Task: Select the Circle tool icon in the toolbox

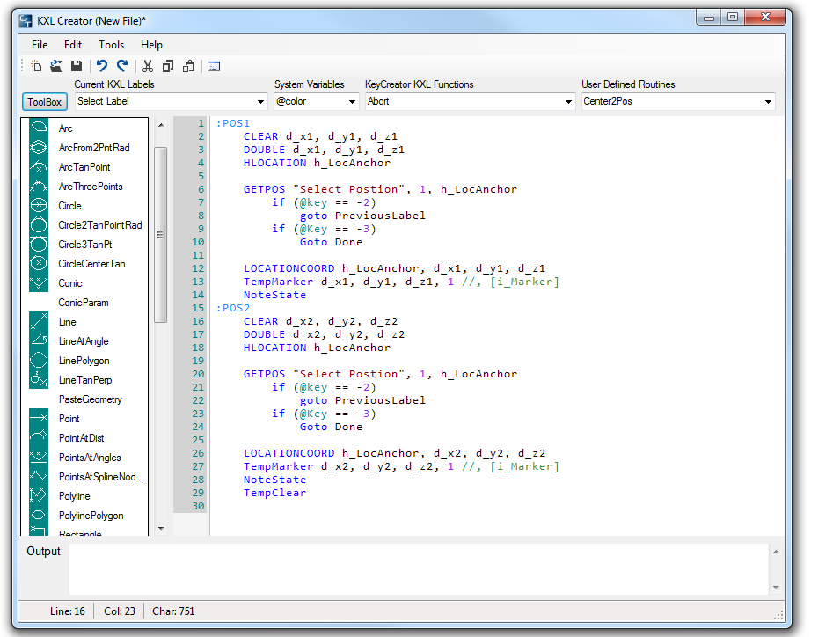Action: pyautogui.click(x=39, y=206)
